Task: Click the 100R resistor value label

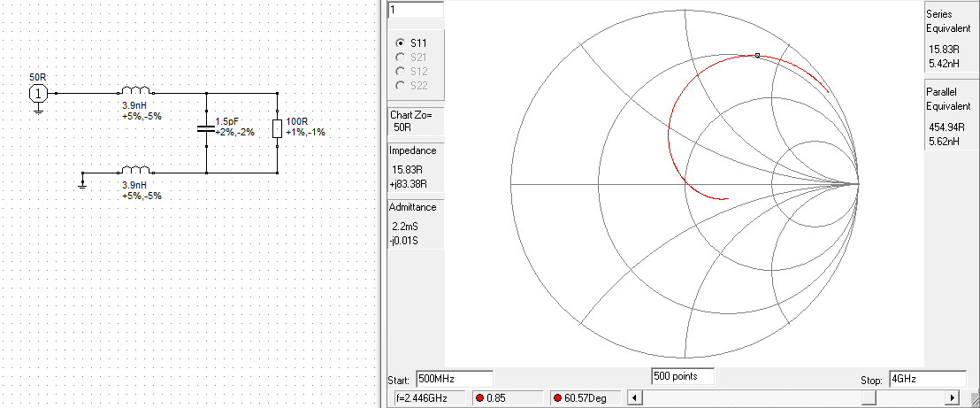Action: pyautogui.click(x=297, y=120)
